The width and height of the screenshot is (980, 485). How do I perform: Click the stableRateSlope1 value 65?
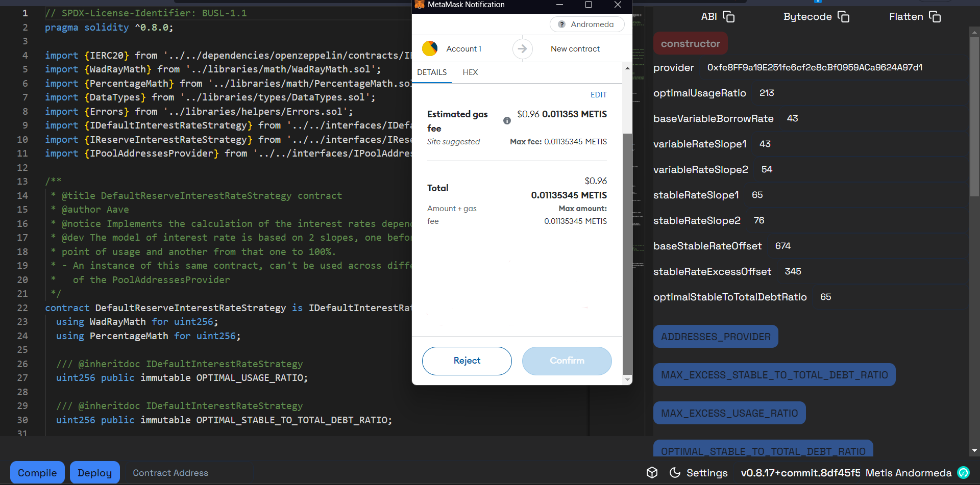pos(757,195)
